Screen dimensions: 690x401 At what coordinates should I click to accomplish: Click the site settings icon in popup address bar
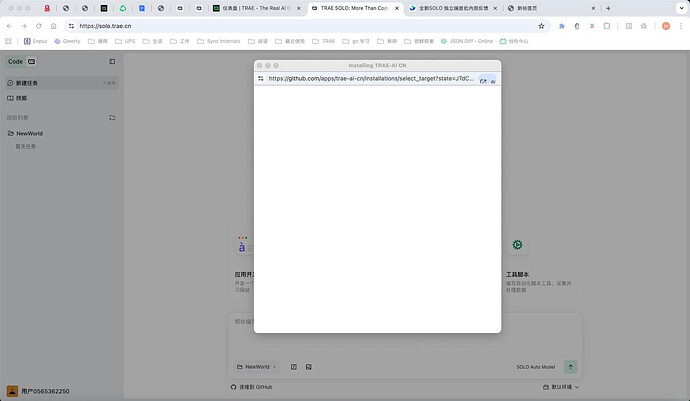click(261, 78)
